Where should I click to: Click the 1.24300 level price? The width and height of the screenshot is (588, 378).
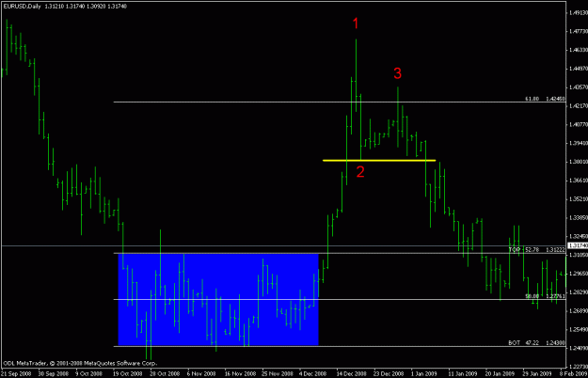[555, 343]
